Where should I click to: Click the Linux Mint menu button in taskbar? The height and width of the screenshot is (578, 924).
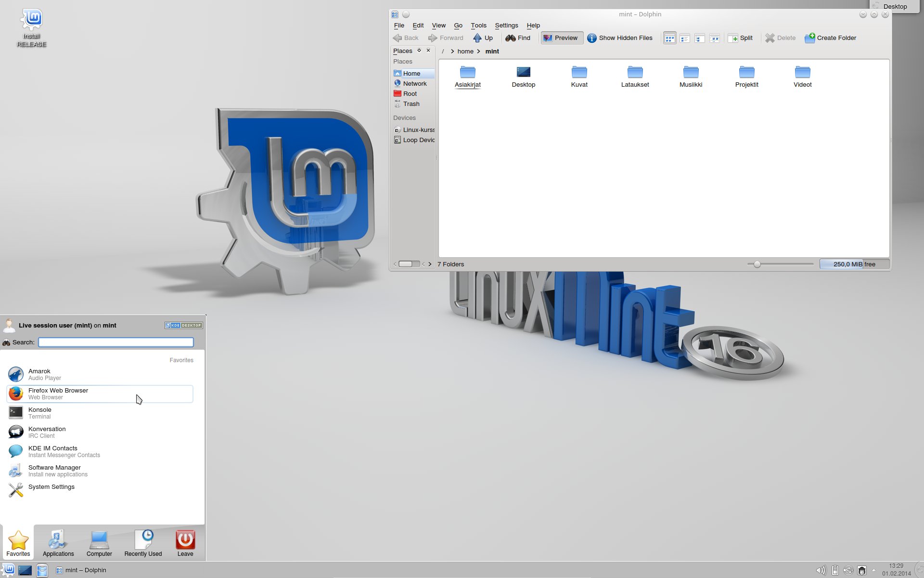click(9, 570)
